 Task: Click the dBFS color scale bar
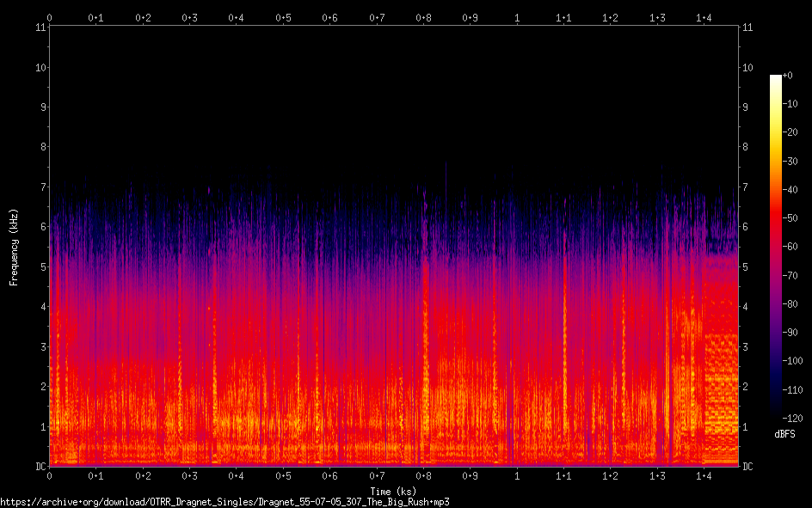[776, 248]
